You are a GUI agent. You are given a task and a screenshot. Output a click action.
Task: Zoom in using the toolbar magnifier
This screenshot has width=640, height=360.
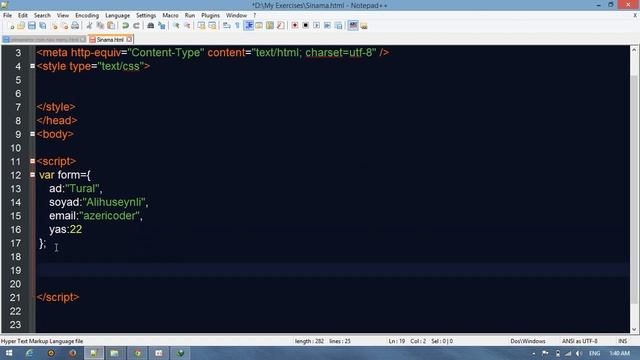pos(176,26)
